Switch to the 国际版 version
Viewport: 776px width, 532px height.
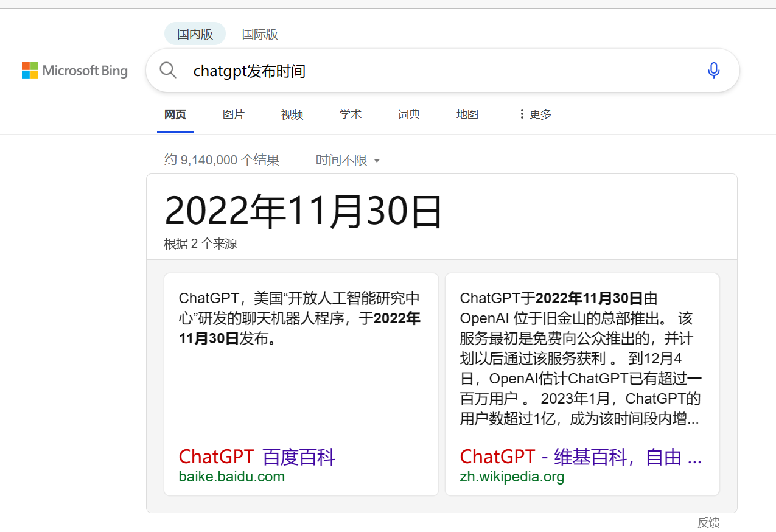click(x=259, y=34)
